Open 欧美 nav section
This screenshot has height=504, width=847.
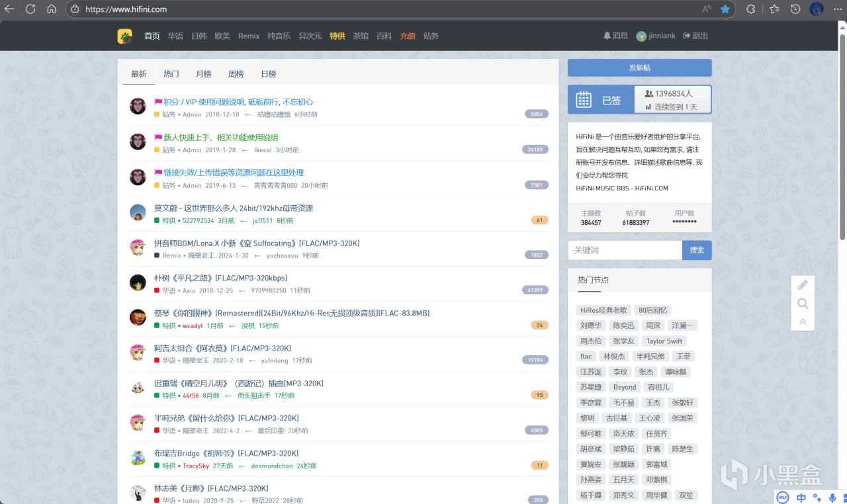222,36
